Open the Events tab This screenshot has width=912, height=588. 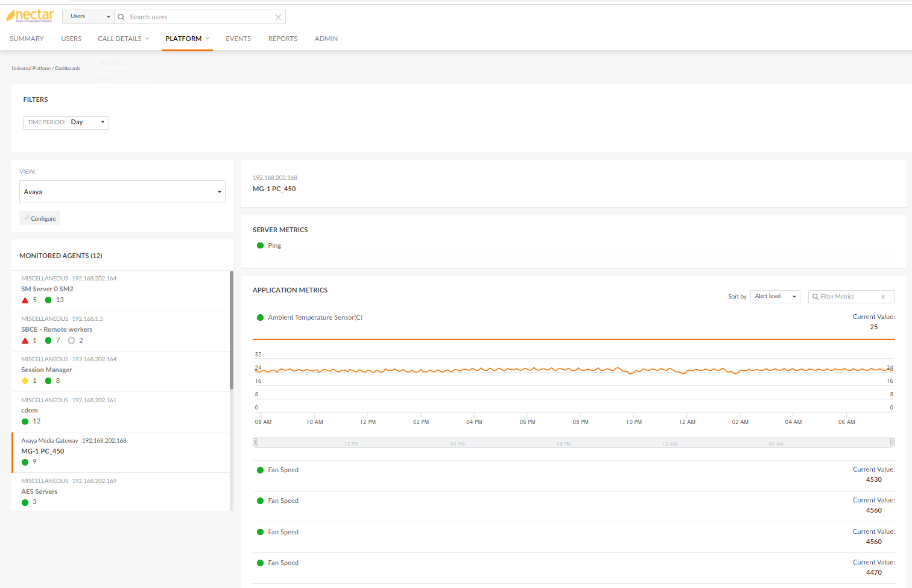238,39
